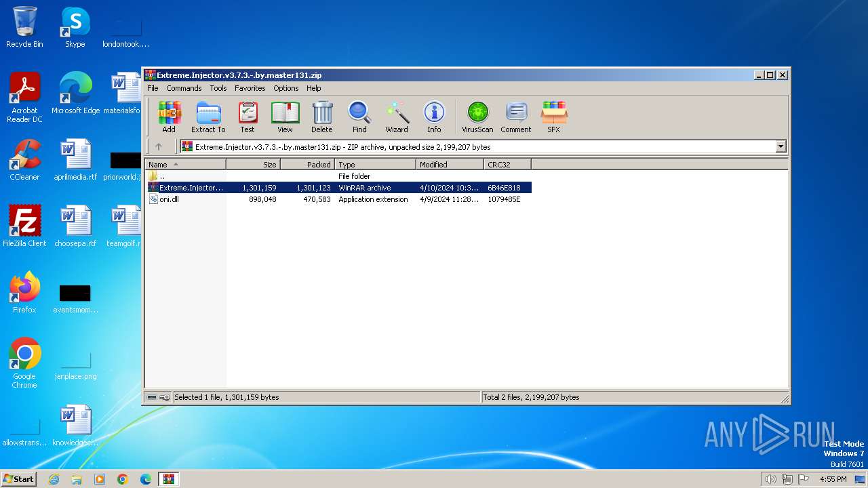Click the Extract To toolbar icon
Screen dimensions: 868x488
click(x=208, y=117)
